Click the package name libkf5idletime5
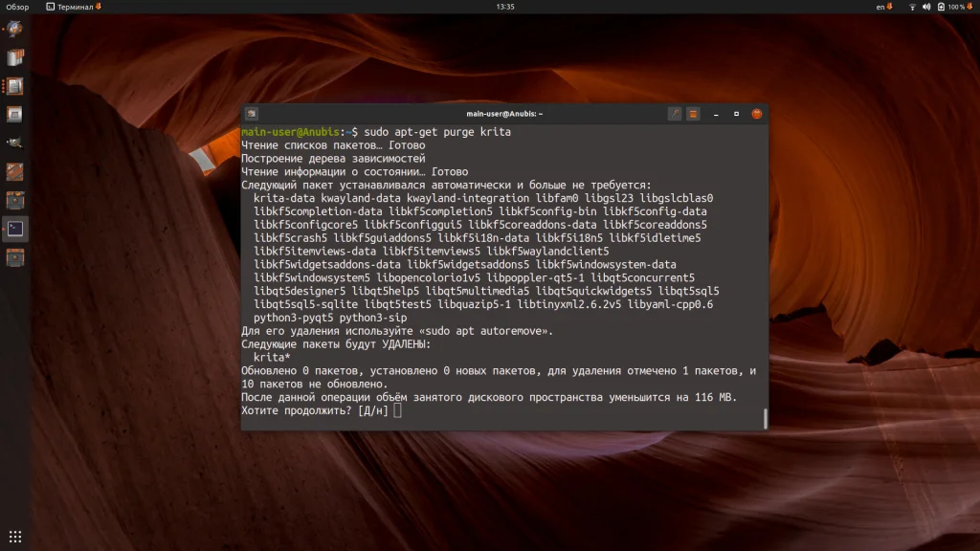 pos(655,238)
